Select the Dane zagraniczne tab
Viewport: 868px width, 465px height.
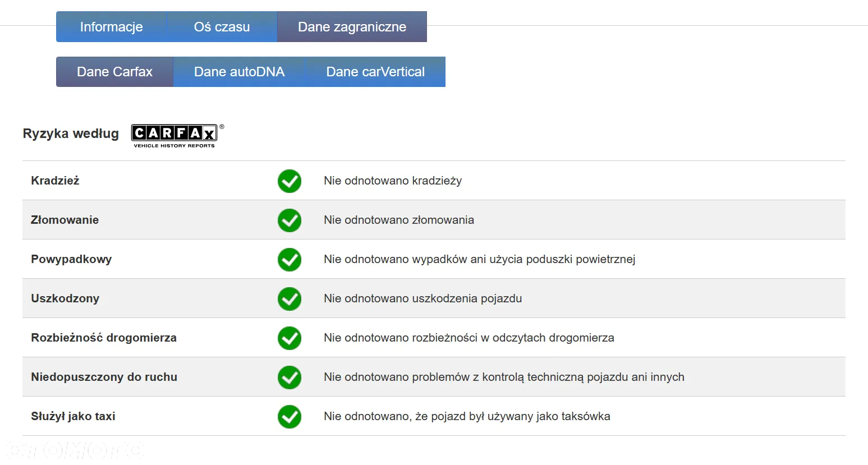coord(352,27)
